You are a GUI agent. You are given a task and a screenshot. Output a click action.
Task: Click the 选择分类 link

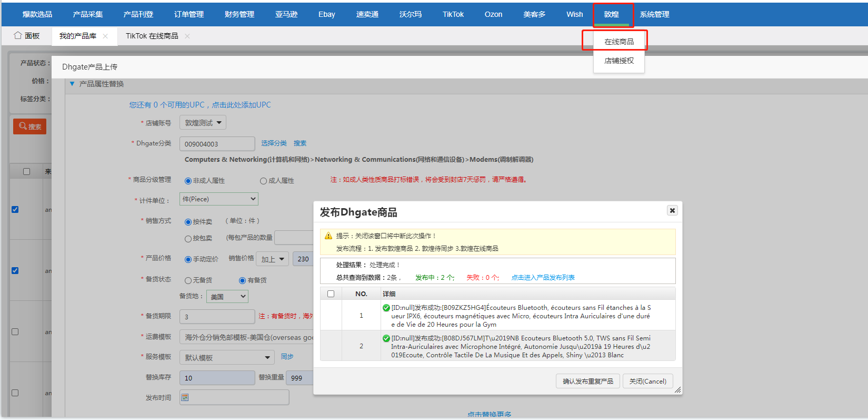point(274,143)
